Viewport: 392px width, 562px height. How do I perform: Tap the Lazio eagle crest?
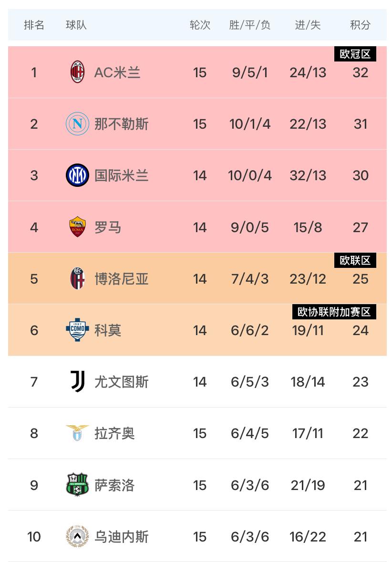(77, 433)
